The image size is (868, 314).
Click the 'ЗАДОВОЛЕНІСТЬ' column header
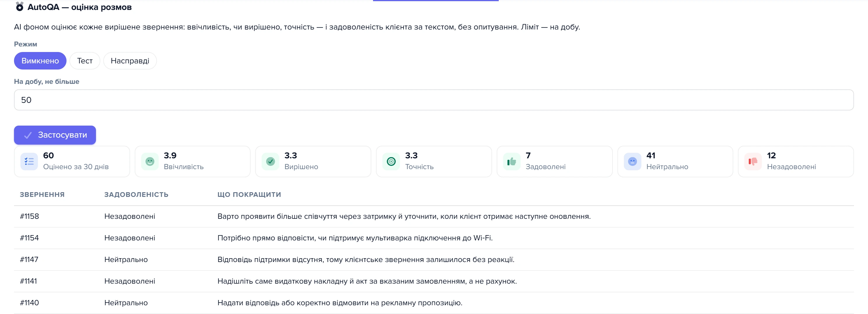[x=136, y=195]
